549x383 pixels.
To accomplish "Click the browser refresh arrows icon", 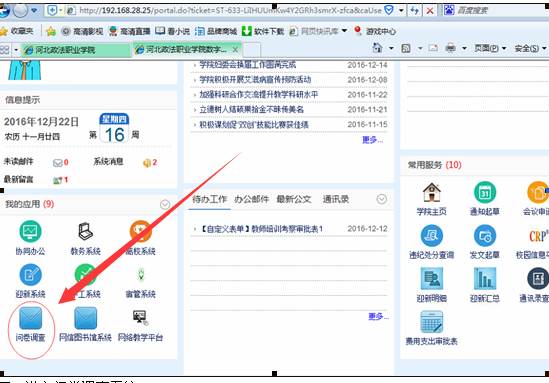I will (x=415, y=11).
